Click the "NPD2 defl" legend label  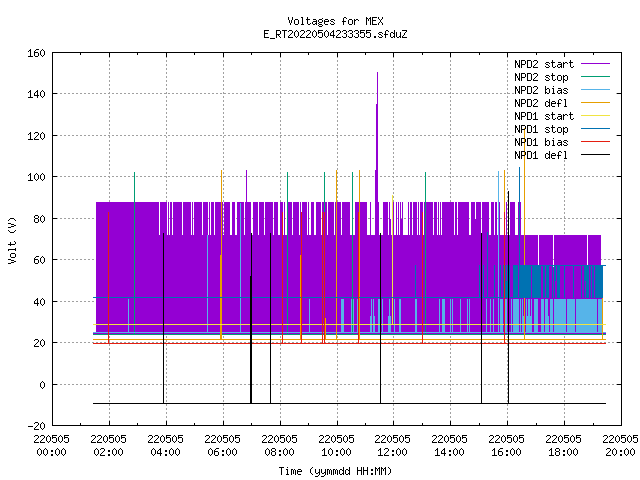[x=541, y=103]
